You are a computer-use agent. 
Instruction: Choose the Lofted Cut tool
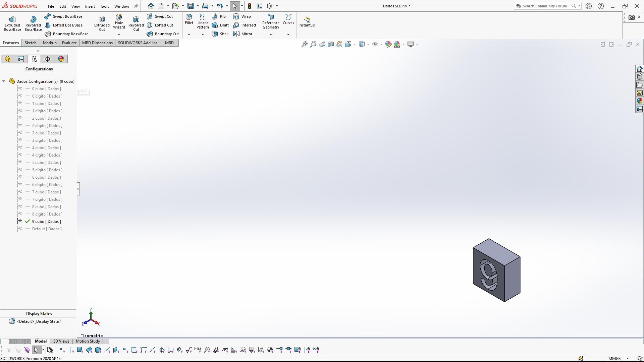point(160,25)
